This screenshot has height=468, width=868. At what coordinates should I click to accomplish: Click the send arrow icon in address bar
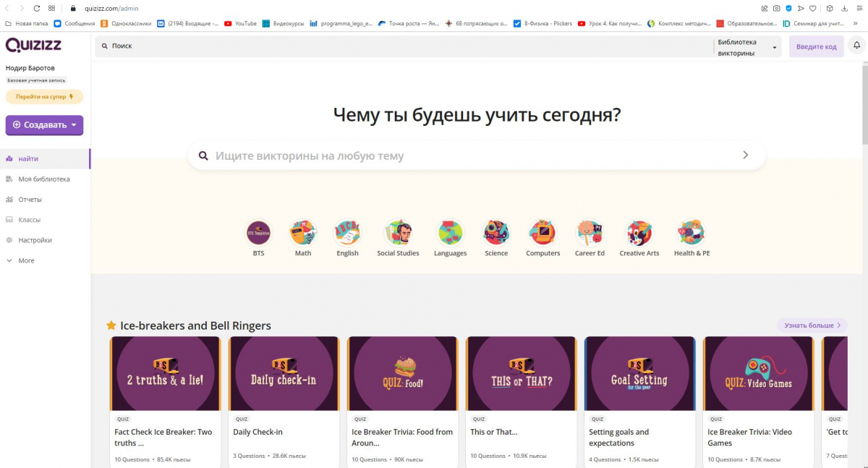pos(801,8)
